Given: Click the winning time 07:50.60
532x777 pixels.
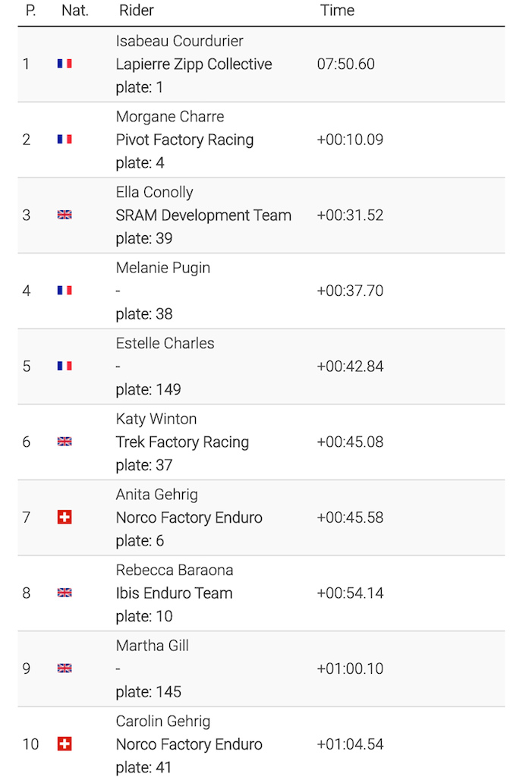Looking at the screenshot, I should (x=346, y=64).
